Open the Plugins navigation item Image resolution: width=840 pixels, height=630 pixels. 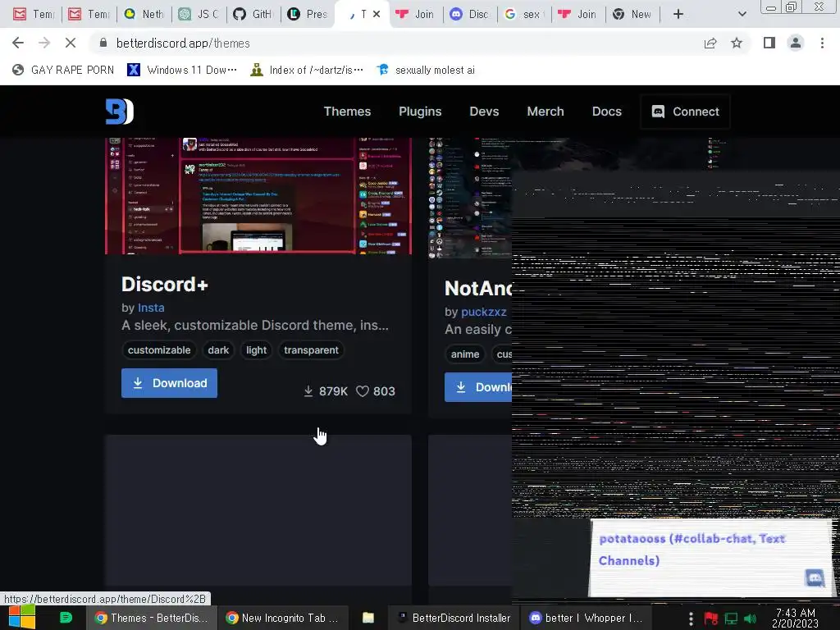click(420, 112)
